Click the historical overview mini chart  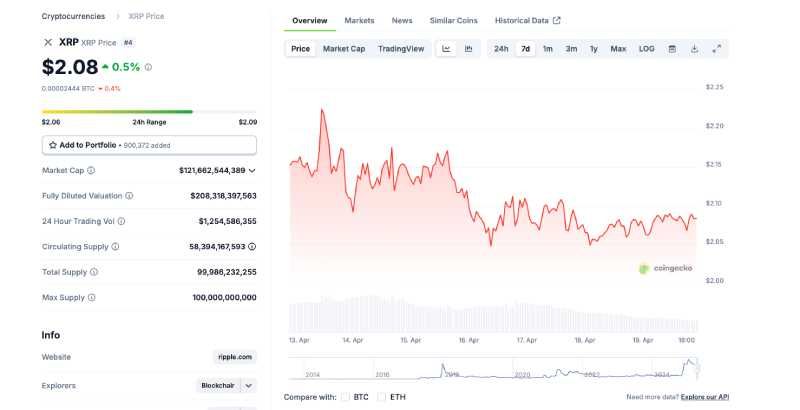[x=493, y=368]
